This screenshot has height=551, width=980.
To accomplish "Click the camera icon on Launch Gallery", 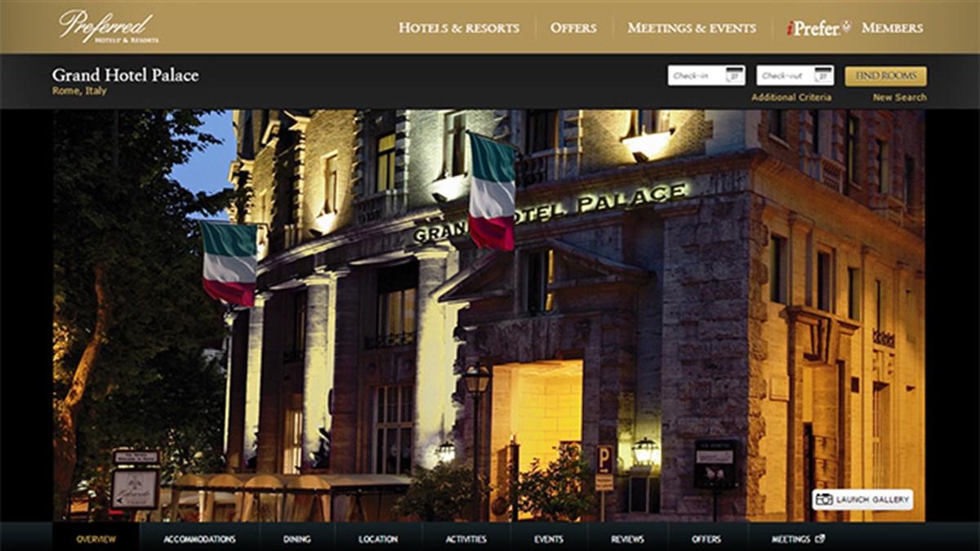I will (x=824, y=500).
